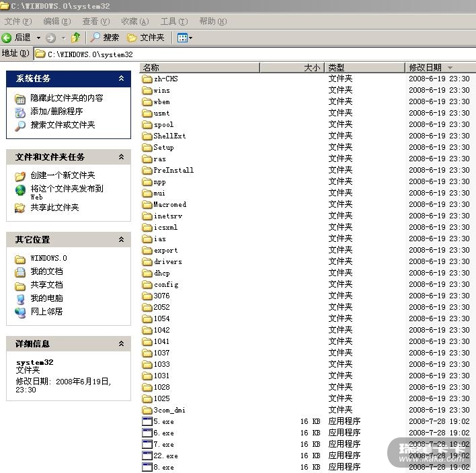Image resolution: width=476 pixels, height=473 pixels.
Task: Select the config folder icon
Action: pyautogui.click(x=147, y=285)
